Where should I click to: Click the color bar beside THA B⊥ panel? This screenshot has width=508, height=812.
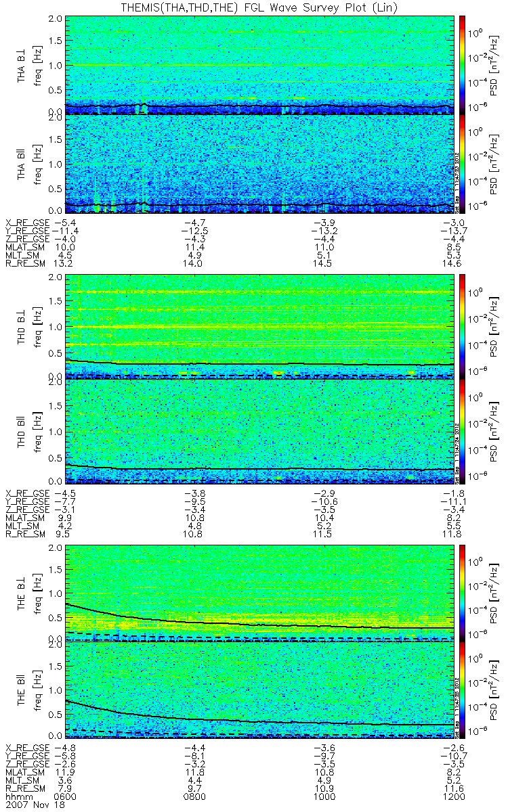(462, 64)
